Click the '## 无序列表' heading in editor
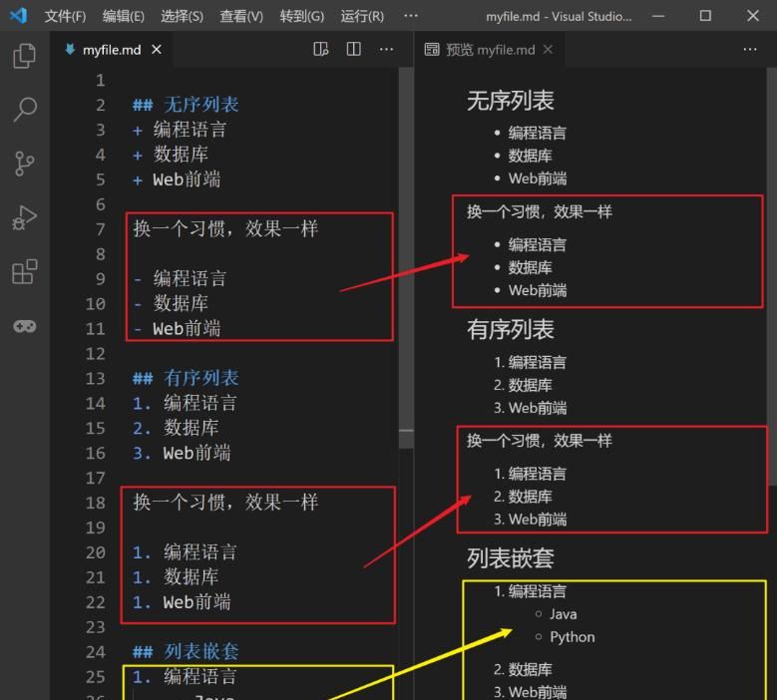This screenshot has height=700, width=777. click(x=186, y=105)
